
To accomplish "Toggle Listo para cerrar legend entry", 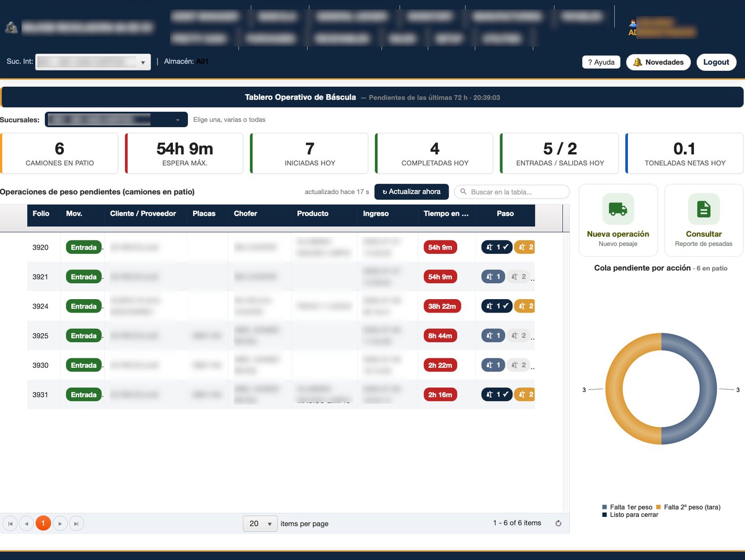I will click(631, 515).
